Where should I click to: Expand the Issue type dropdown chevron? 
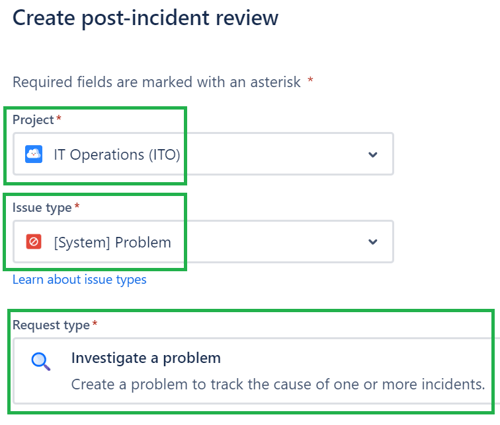(373, 242)
